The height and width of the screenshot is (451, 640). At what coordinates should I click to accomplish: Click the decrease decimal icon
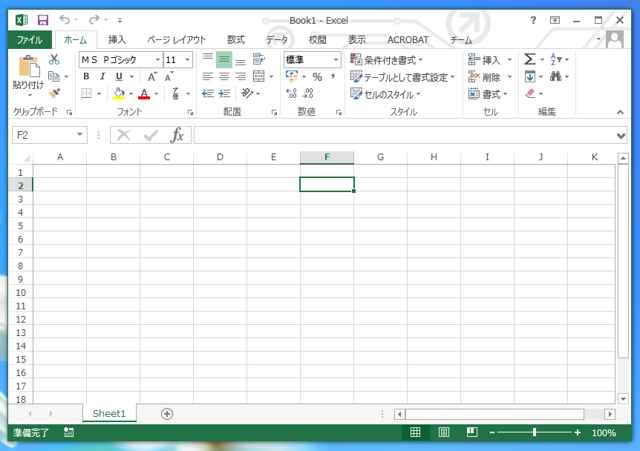[x=308, y=93]
